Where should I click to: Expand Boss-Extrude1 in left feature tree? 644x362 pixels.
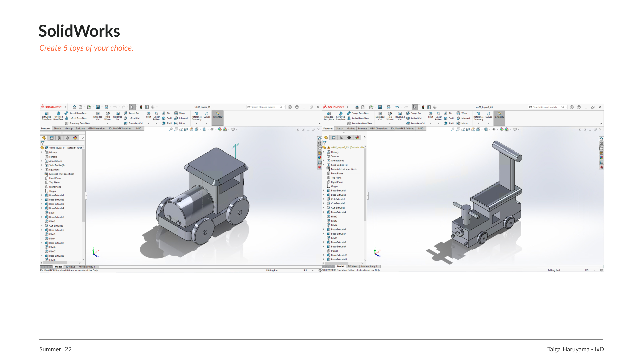(42, 195)
